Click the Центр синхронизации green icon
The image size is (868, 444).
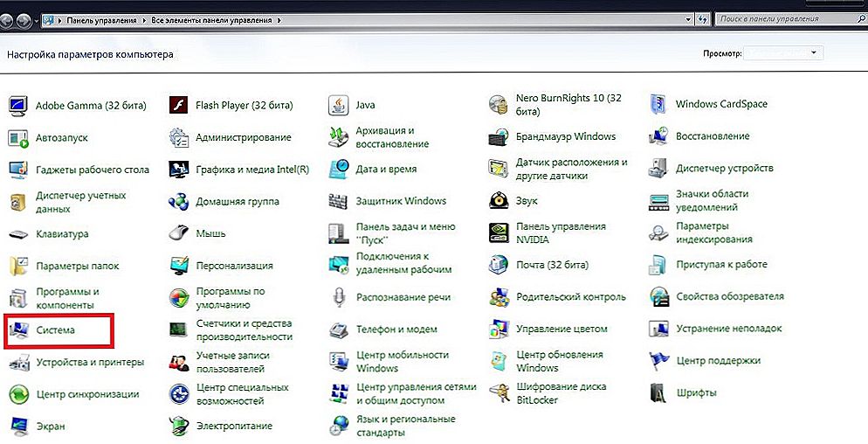coord(18,395)
